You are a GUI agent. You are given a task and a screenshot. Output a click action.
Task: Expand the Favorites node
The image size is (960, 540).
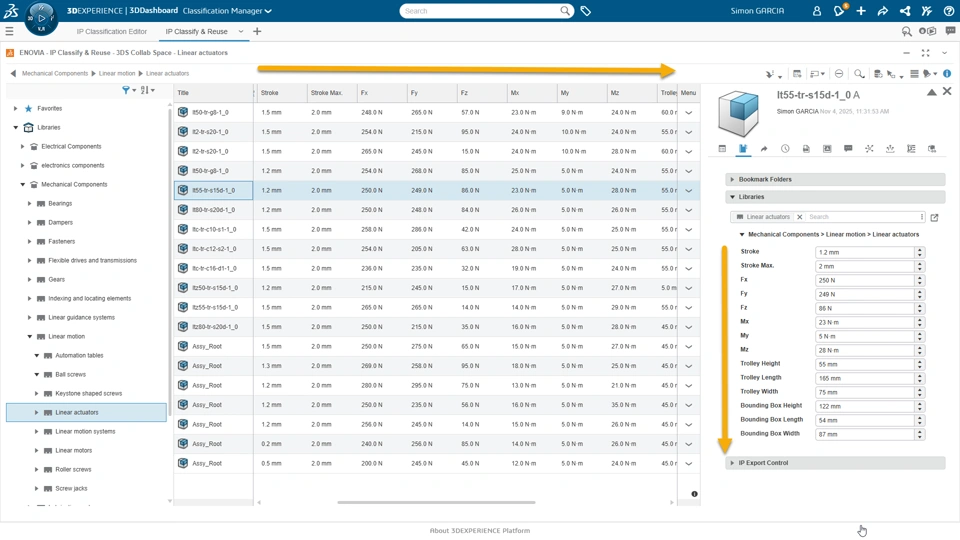click(15, 108)
